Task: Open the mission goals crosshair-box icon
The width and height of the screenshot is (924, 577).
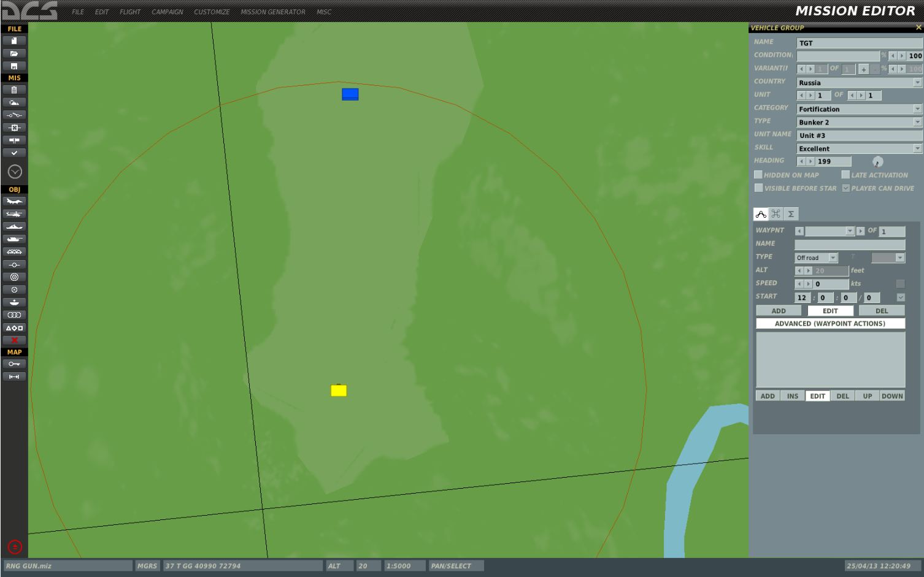Action: pos(14,128)
